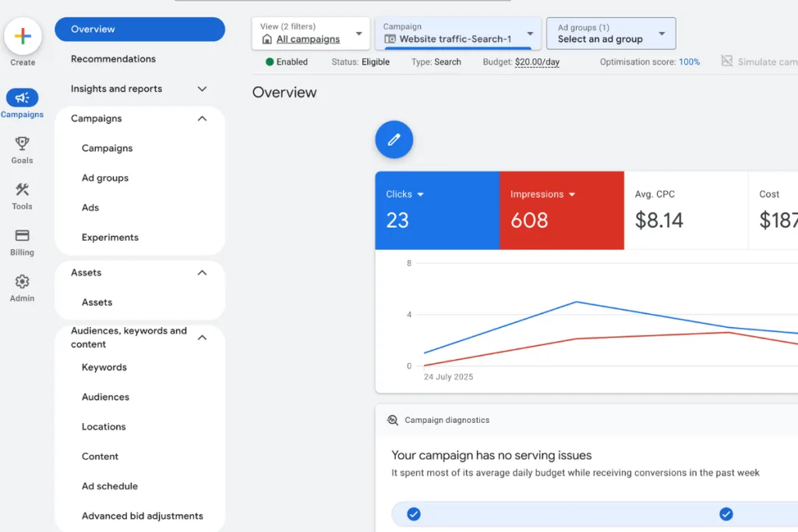Open the Ad groups dropdown
The height and width of the screenshot is (532, 798).
click(611, 33)
